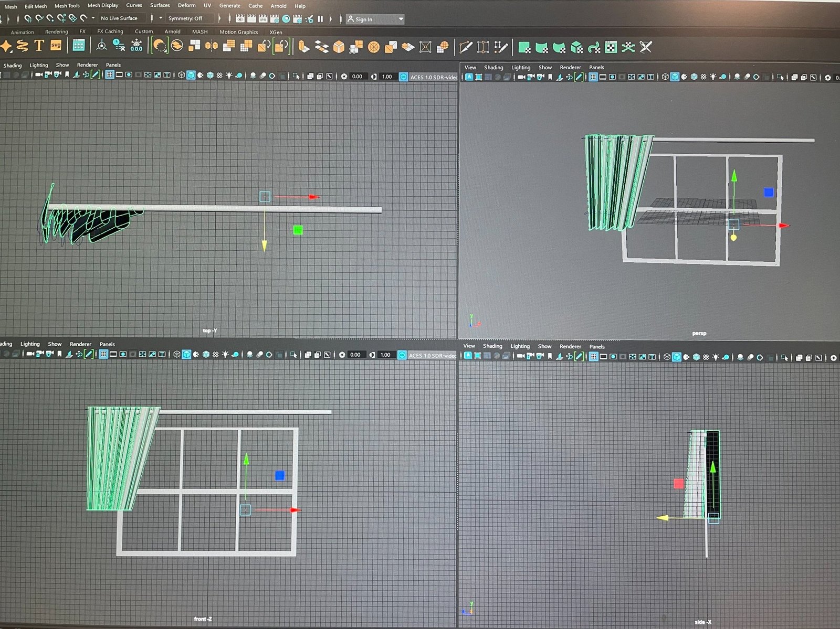Toggle use all lights in top view panel
840x629 pixels.
[x=229, y=76]
